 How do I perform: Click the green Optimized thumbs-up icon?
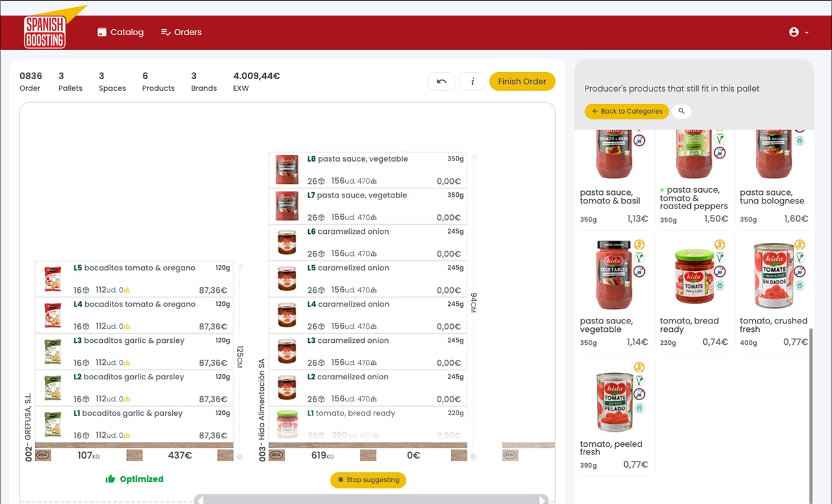110,479
